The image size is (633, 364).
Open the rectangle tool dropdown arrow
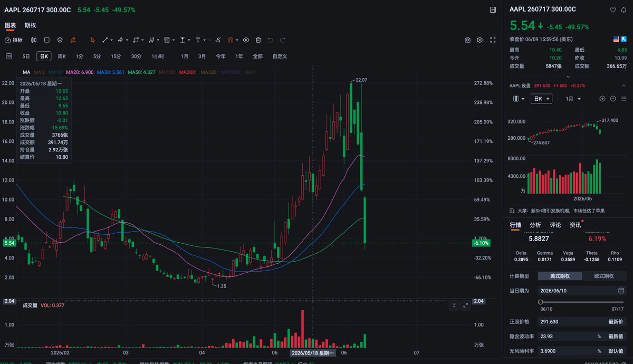pyautogui.click(x=142, y=40)
